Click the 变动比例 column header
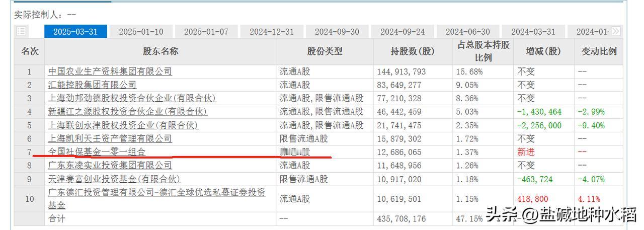This screenshot has width=644, height=230. (x=599, y=51)
